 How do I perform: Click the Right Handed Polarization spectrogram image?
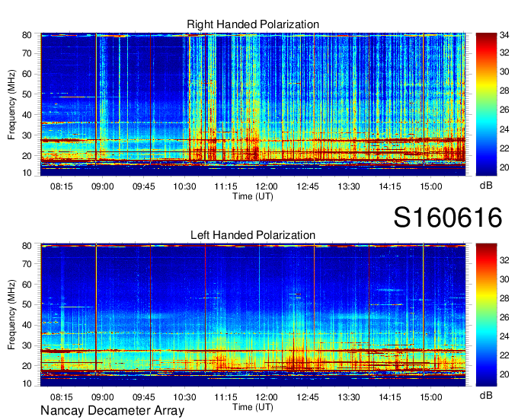coord(253,104)
